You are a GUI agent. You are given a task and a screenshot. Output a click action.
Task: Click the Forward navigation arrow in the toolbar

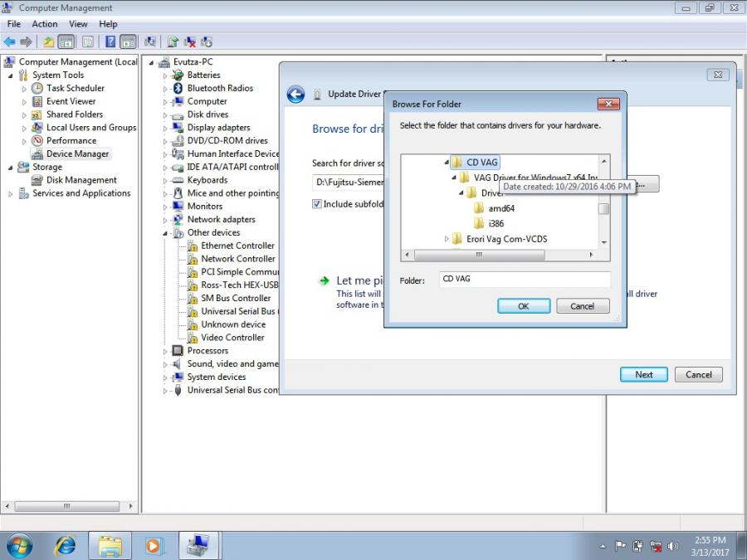tap(25, 41)
